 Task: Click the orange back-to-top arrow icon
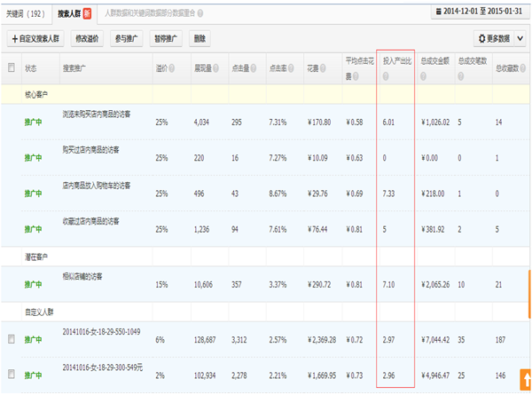[x=526, y=379]
